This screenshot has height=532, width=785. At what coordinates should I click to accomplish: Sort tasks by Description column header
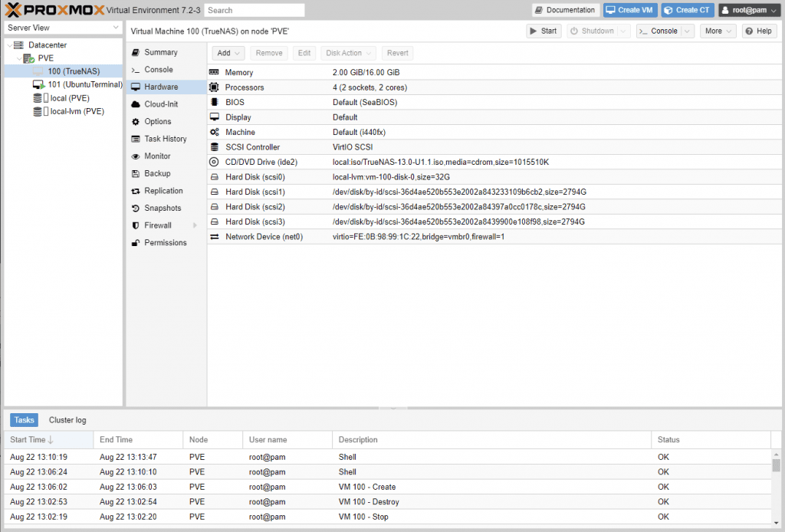[x=491, y=439]
